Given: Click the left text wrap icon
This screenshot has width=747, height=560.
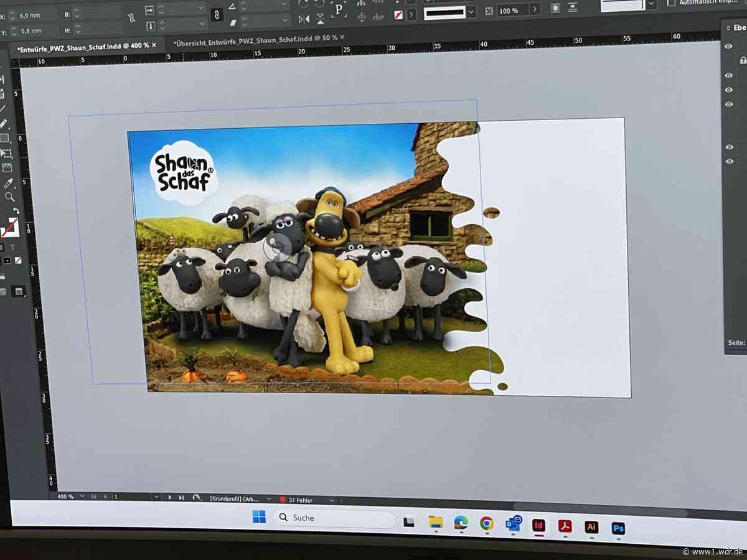Looking at the screenshot, I should 555,8.
